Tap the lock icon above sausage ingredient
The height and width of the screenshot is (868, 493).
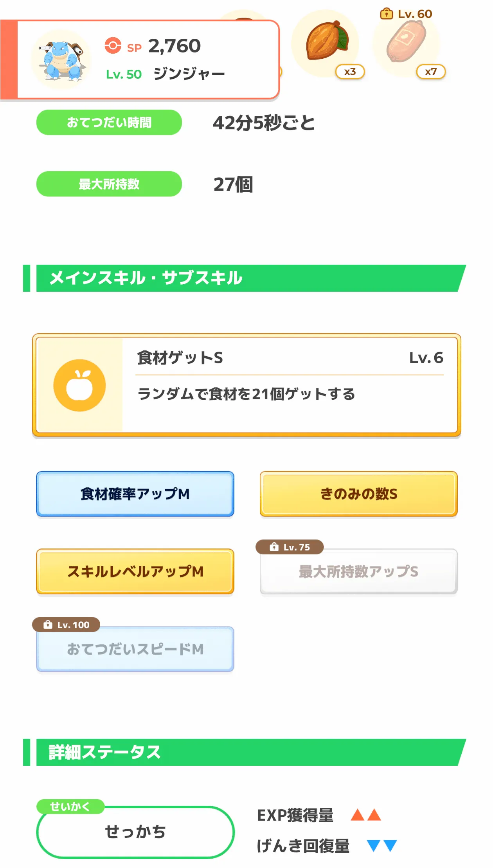pyautogui.click(x=386, y=14)
